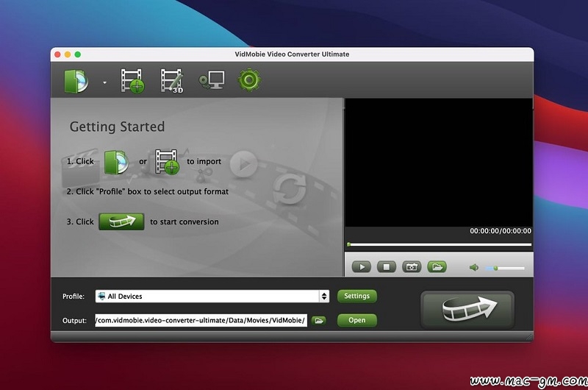
Task: Close the window with red button
Action: click(x=57, y=54)
